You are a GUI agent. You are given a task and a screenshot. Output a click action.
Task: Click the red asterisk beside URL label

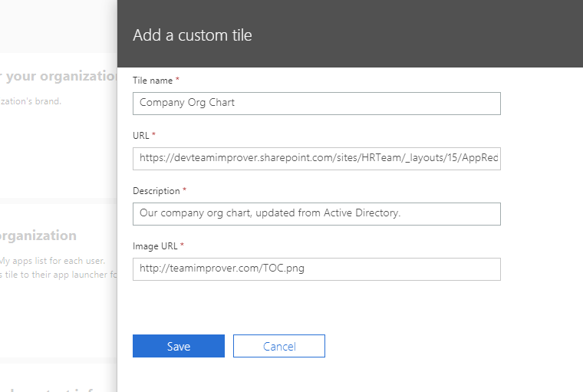click(x=153, y=135)
